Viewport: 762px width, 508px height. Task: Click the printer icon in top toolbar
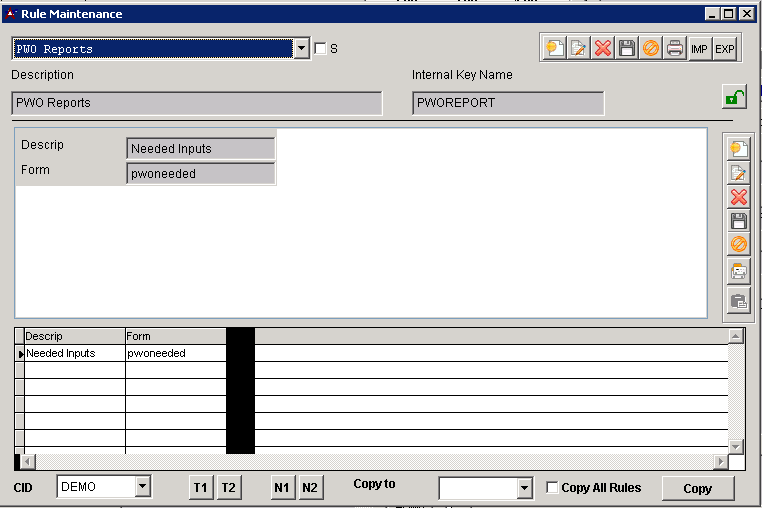675,48
